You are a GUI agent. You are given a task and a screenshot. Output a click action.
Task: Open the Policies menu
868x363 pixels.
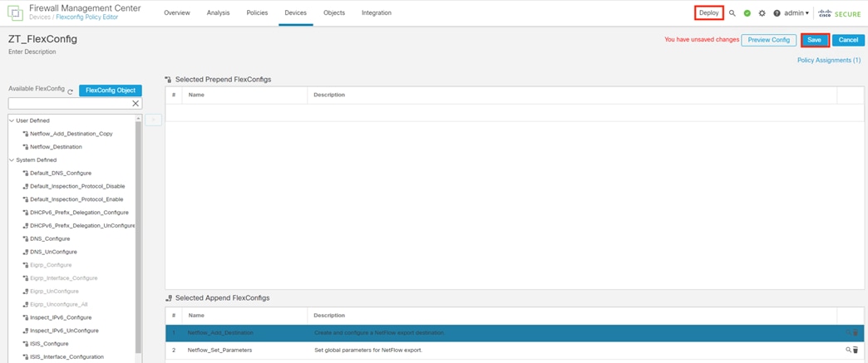pos(258,12)
